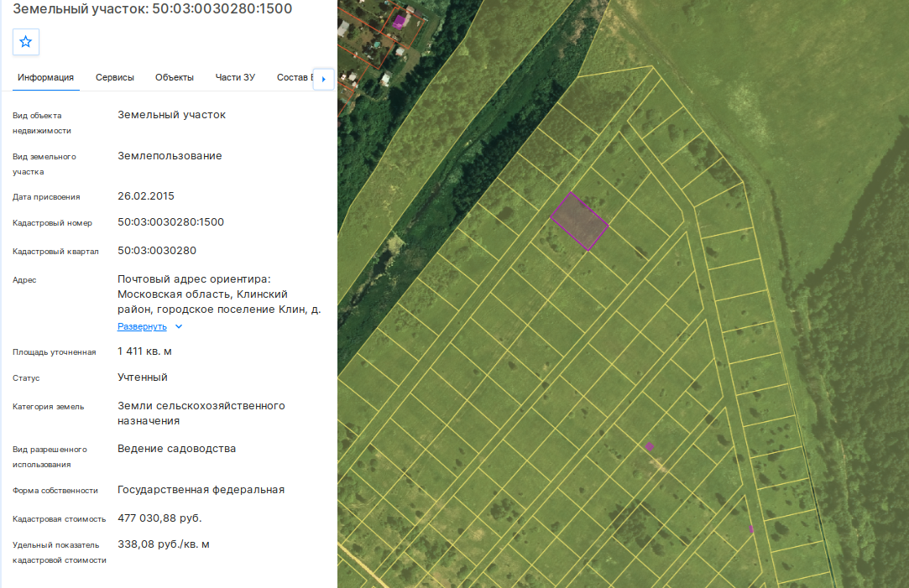
Task: Select the highlighted purple parcel on the map
Action: 579,221
